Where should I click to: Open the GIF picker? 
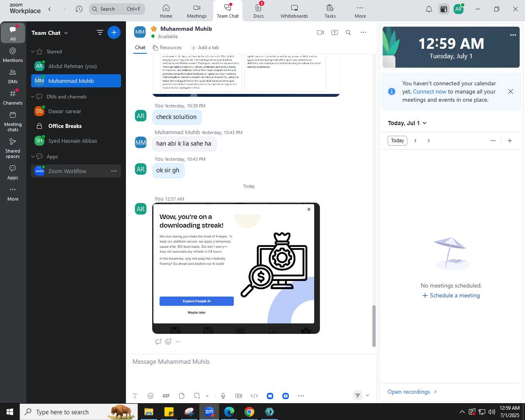click(x=166, y=396)
